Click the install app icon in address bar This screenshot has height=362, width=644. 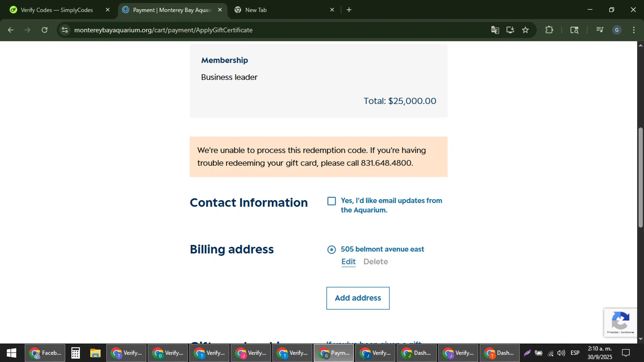click(x=510, y=30)
